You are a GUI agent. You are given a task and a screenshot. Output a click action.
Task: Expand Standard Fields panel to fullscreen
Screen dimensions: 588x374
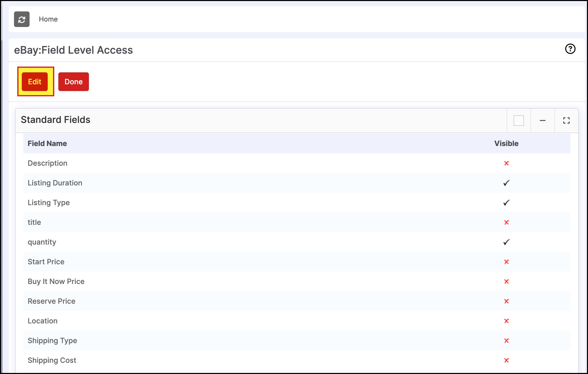tap(566, 121)
